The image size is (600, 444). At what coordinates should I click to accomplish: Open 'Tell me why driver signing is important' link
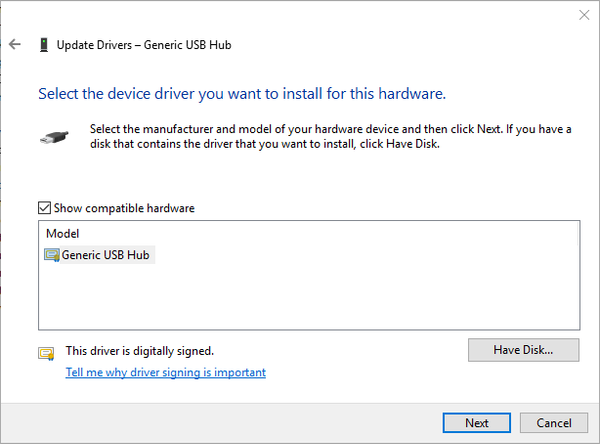click(166, 372)
